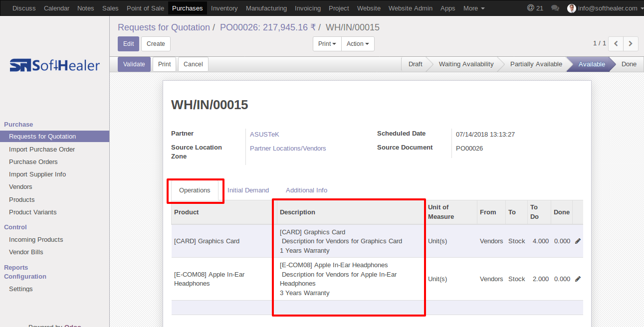644x327 pixels.
Task: Open Purchase Orders in sidebar
Action: click(x=33, y=162)
